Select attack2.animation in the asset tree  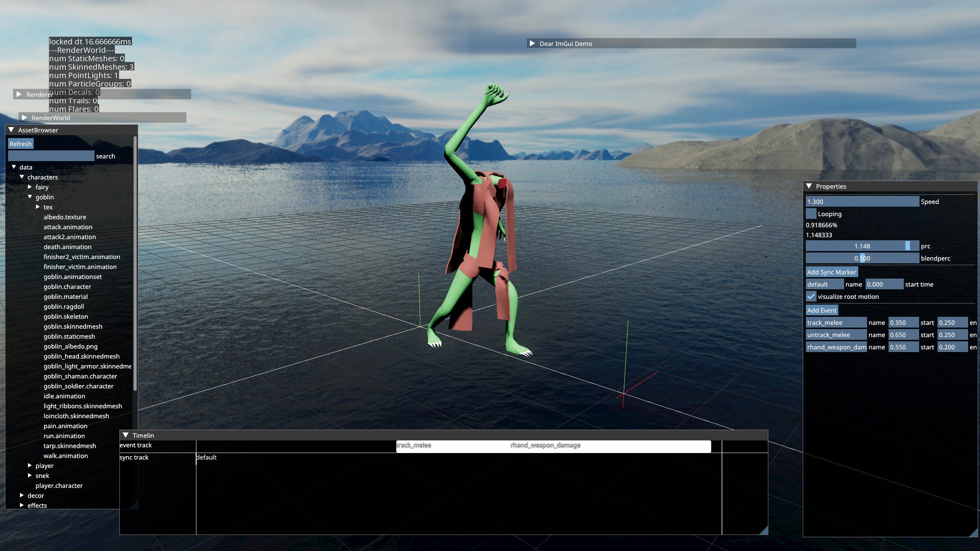coord(69,237)
